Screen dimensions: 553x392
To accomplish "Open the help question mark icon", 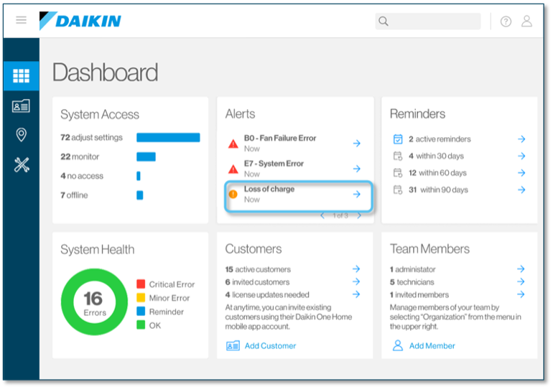I will (506, 22).
